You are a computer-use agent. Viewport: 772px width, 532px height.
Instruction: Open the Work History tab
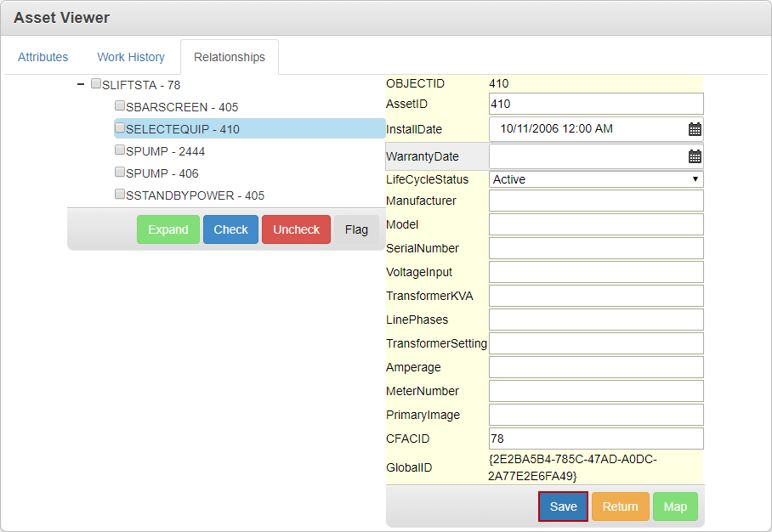tap(131, 57)
